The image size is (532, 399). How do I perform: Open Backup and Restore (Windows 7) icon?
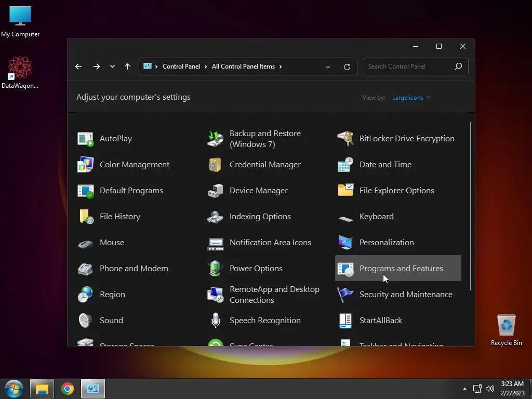point(216,139)
